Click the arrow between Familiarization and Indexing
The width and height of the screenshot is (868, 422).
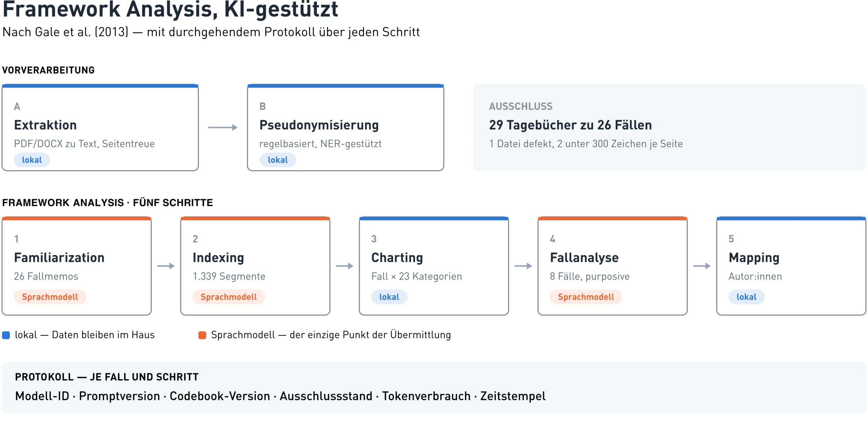click(x=166, y=266)
